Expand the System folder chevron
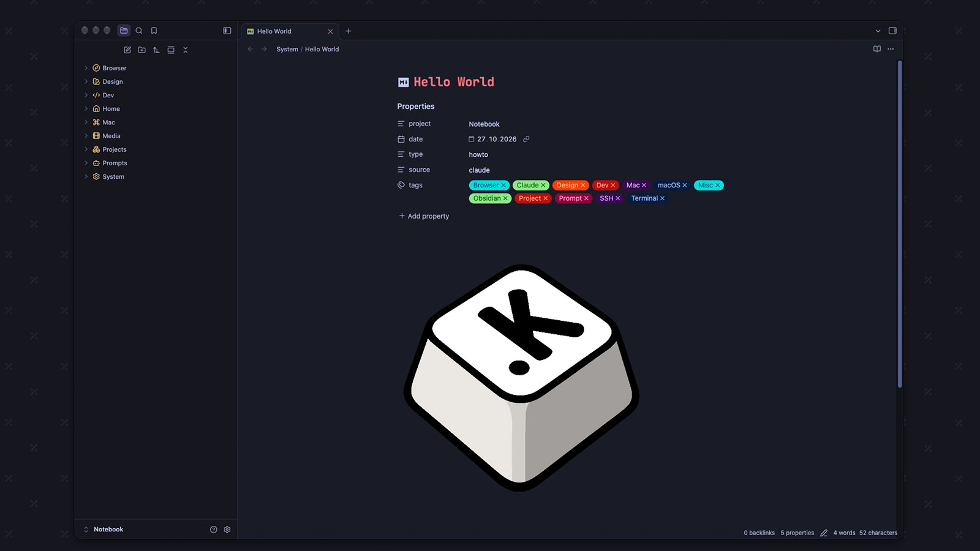The height and width of the screenshot is (551, 980). (x=86, y=176)
